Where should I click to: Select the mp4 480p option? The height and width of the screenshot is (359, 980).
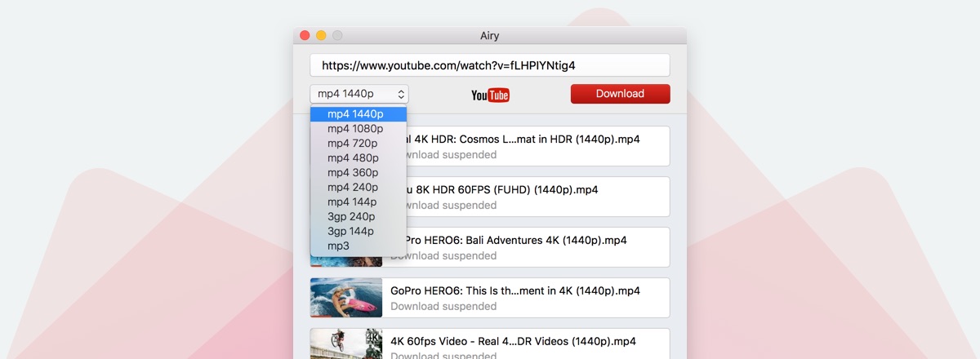(x=359, y=158)
